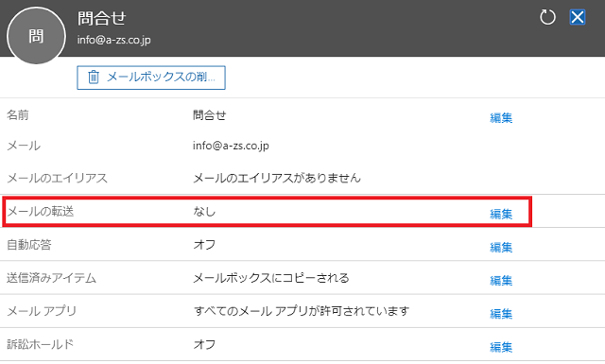
Task: Close the 問合せ mailbox panel
Action: 578,17
